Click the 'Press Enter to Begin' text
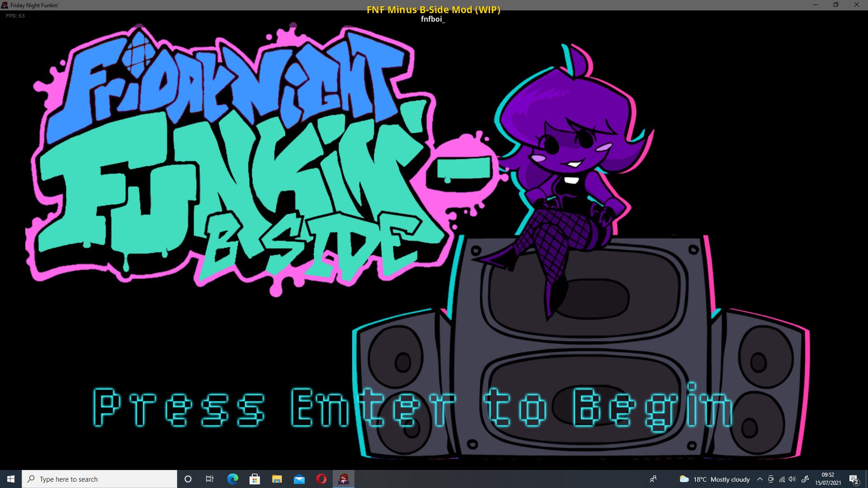 pyautogui.click(x=412, y=408)
